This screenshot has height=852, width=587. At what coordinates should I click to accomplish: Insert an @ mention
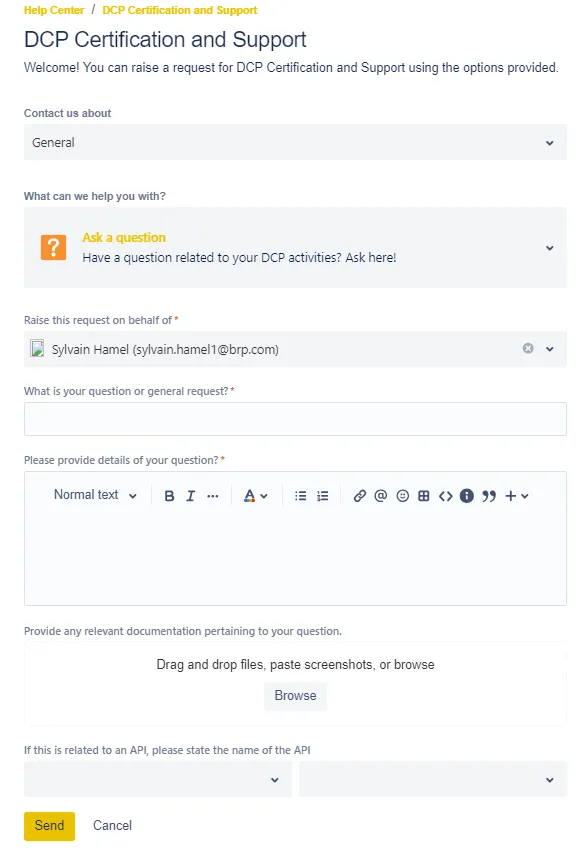tap(380, 496)
